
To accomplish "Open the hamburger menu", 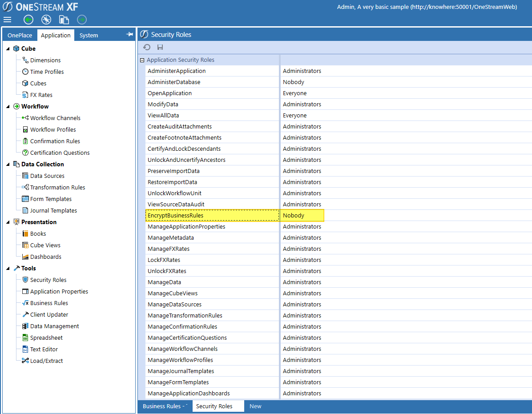I will (7, 20).
